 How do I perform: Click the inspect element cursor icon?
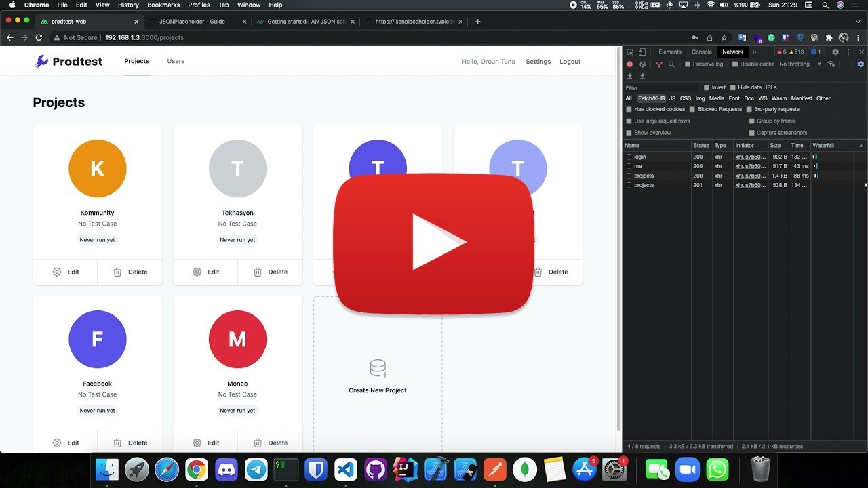(x=629, y=52)
